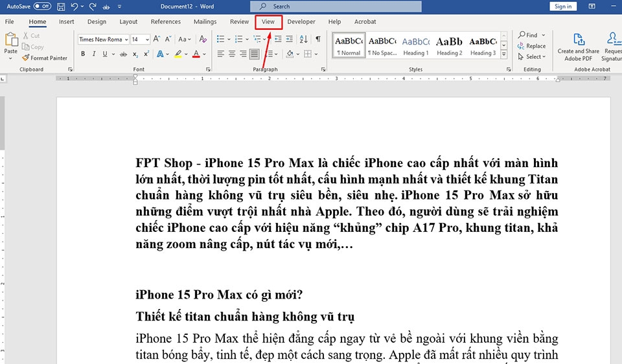The image size is (622, 364).
Task: Click the Search box in the title bar
Action: [x=336, y=6]
